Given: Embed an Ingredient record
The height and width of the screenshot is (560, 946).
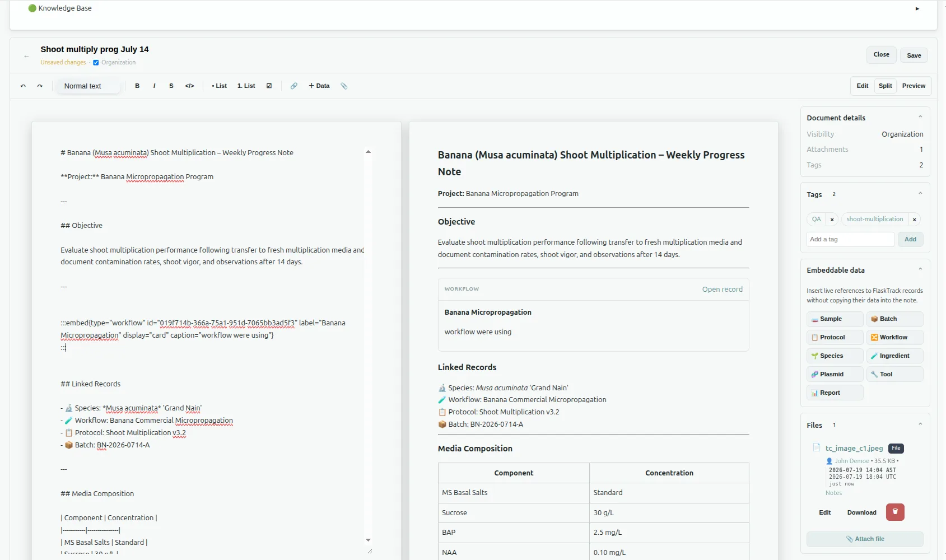Looking at the screenshot, I should [x=895, y=356].
